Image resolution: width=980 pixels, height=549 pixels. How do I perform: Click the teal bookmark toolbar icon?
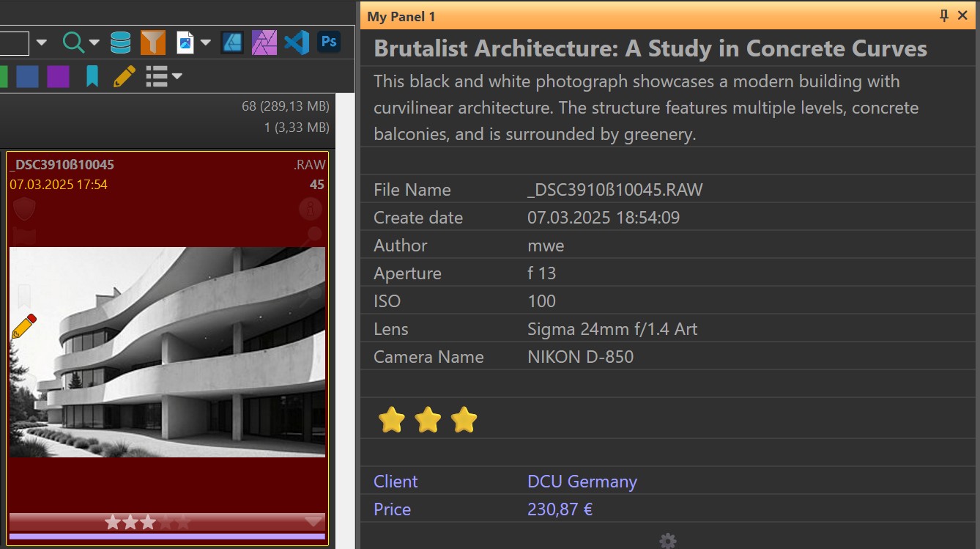pyautogui.click(x=92, y=76)
